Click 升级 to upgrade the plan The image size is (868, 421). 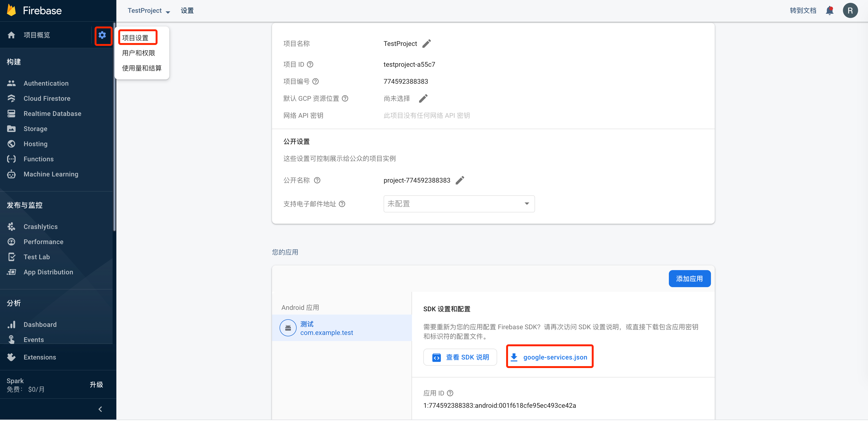[x=96, y=385]
